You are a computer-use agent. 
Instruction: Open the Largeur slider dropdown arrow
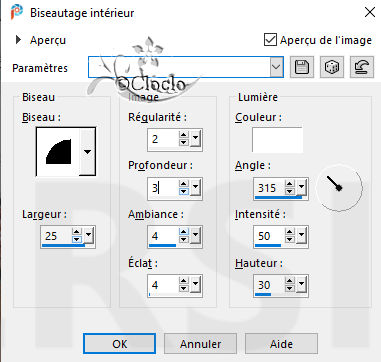88,235
